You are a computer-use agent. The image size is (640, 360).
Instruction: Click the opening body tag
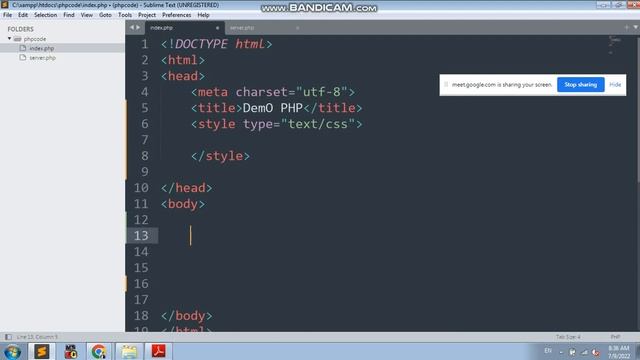click(x=183, y=204)
